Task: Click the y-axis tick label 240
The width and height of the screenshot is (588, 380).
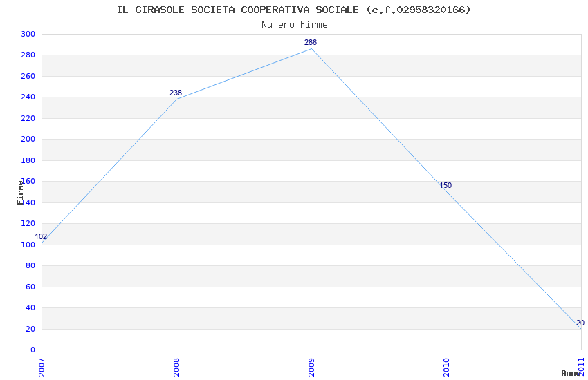Action: (28, 97)
